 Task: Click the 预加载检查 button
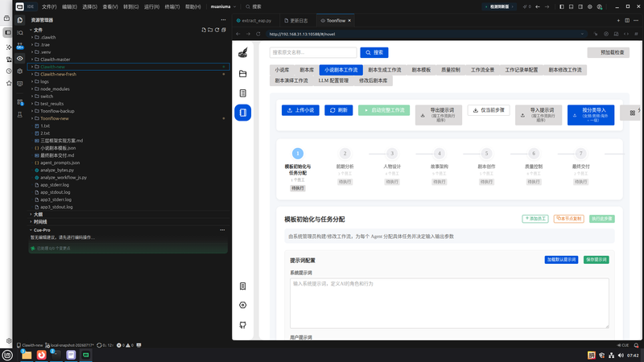tap(609, 52)
